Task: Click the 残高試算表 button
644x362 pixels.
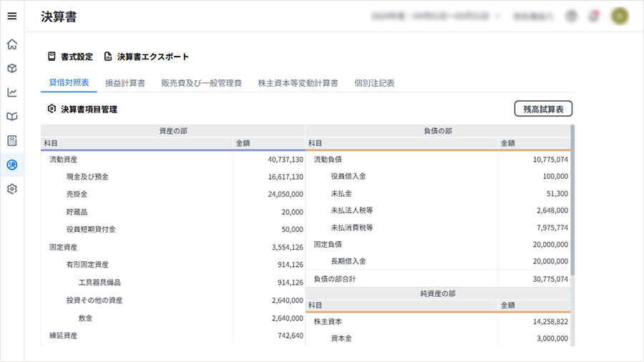Action: [543, 109]
